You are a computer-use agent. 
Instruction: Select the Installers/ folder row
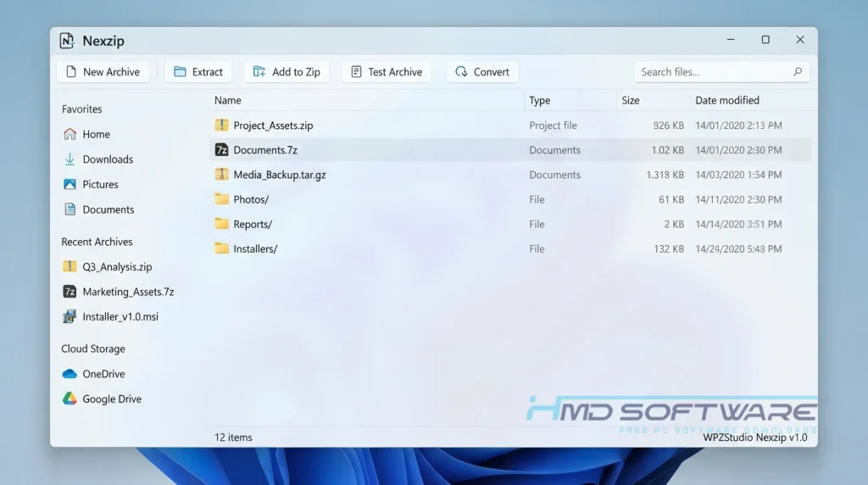510,248
